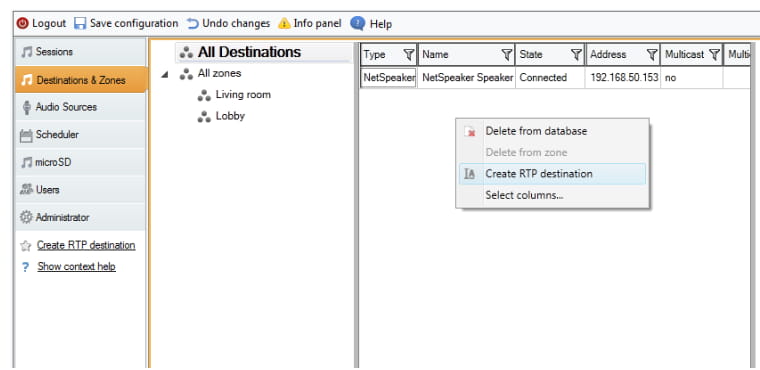Image resolution: width=760 pixels, height=370 pixels.
Task: Open the Type column filter
Action: (409, 55)
